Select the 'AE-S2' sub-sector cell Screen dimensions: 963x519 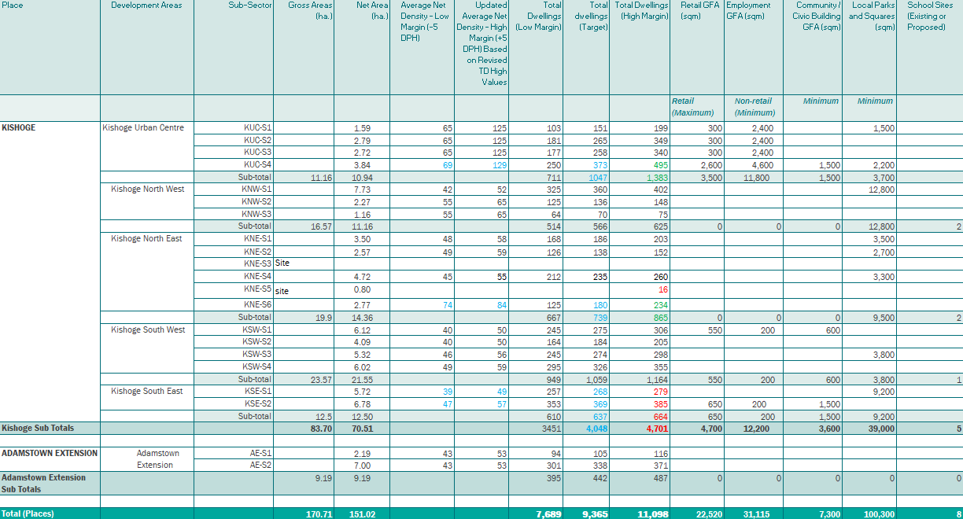[x=260, y=466]
